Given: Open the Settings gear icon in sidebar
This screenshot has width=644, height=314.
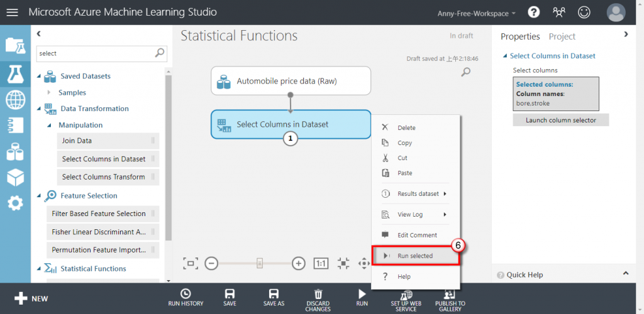Looking at the screenshot, I should (x=15, y=203).
